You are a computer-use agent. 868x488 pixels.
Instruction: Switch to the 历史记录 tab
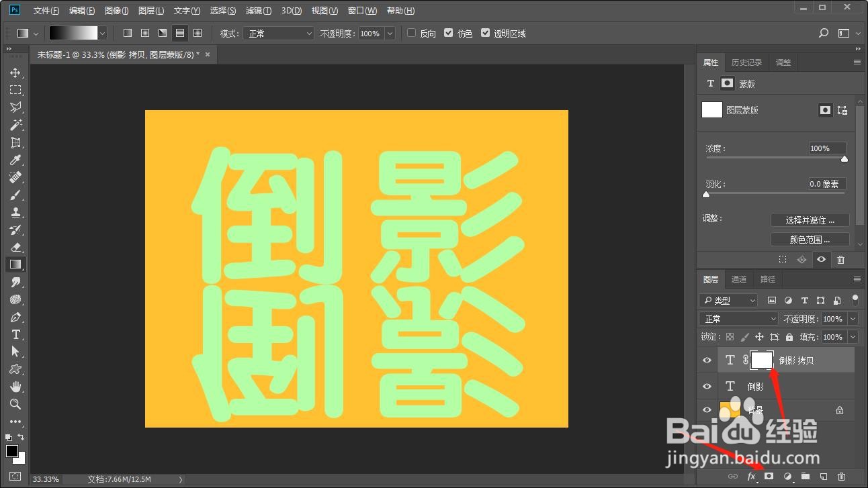click(746, 62)
